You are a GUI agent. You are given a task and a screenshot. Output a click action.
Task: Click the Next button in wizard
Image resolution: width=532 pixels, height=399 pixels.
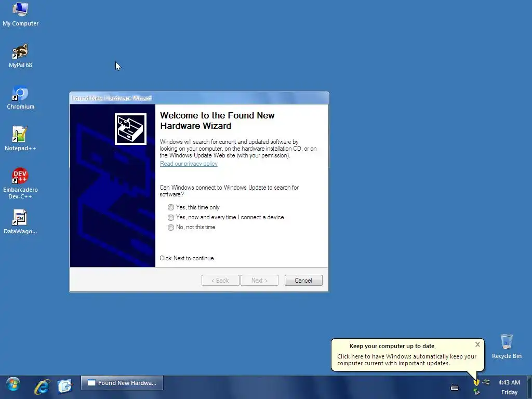point(259,280)
